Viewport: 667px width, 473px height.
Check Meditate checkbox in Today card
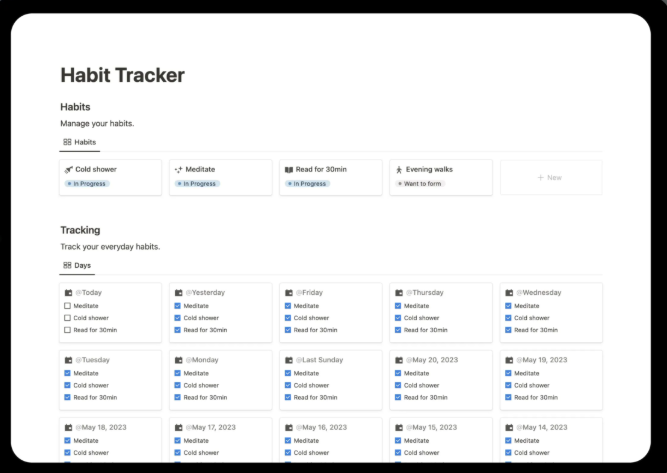[68, 306]
